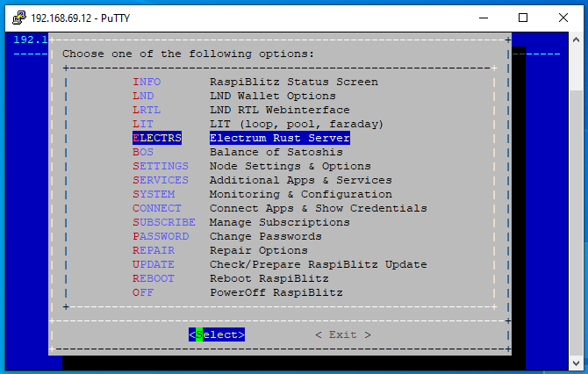Image resolution: width=588 pixels, height=374 pixels.
Task: Click 'Repair Options' description text
Action: click(x=259, y=250)
